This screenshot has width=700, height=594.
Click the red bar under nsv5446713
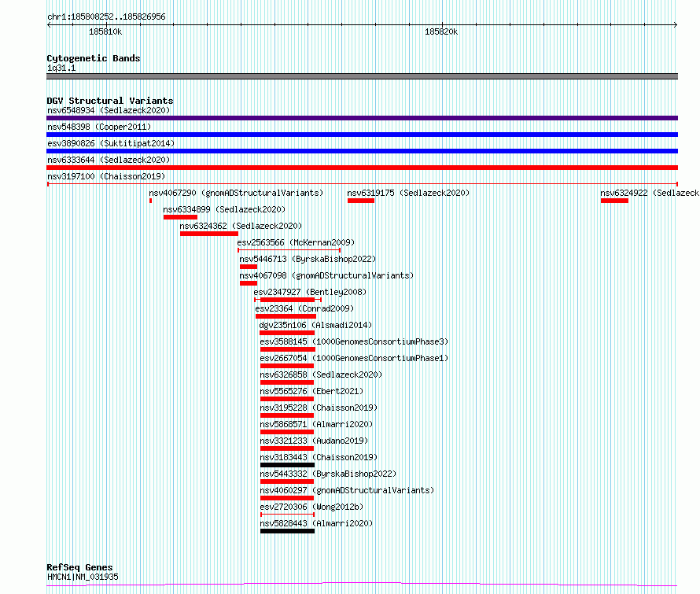coord(249,267)
